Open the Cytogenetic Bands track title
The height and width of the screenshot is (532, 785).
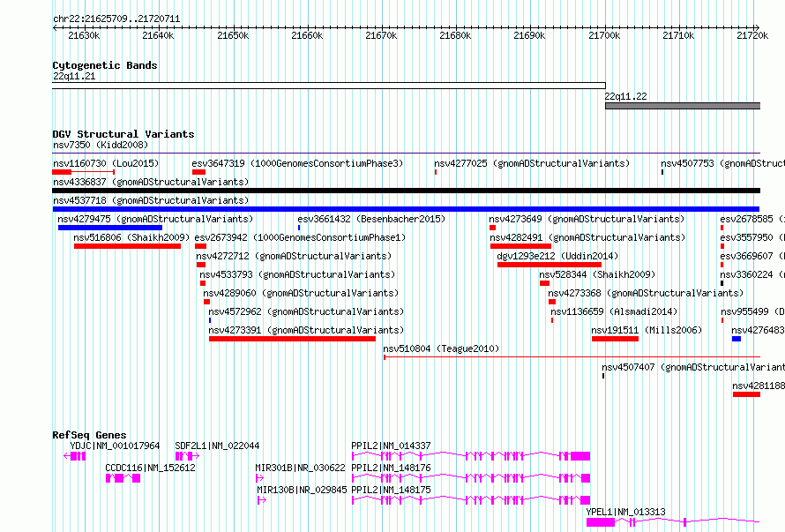(105, 65)
